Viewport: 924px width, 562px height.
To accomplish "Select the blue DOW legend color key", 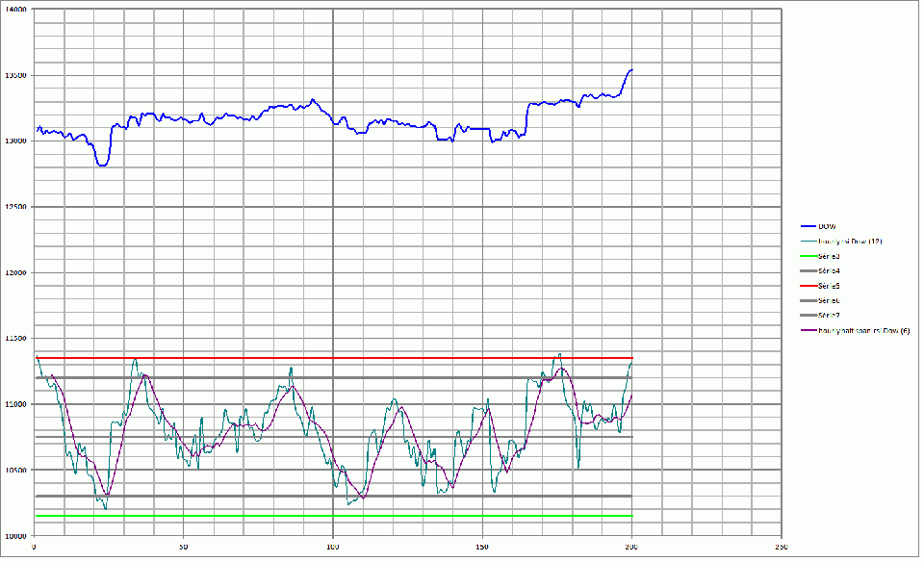I will [808, 226].
